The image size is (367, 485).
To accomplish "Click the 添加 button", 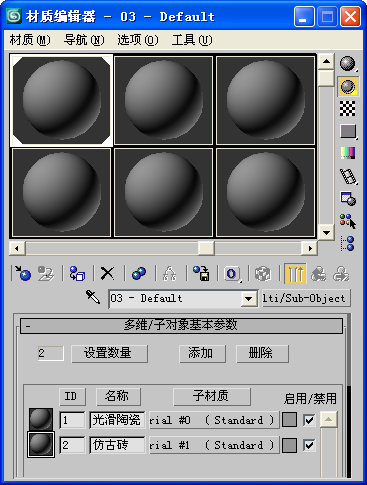I will point(202,353).
